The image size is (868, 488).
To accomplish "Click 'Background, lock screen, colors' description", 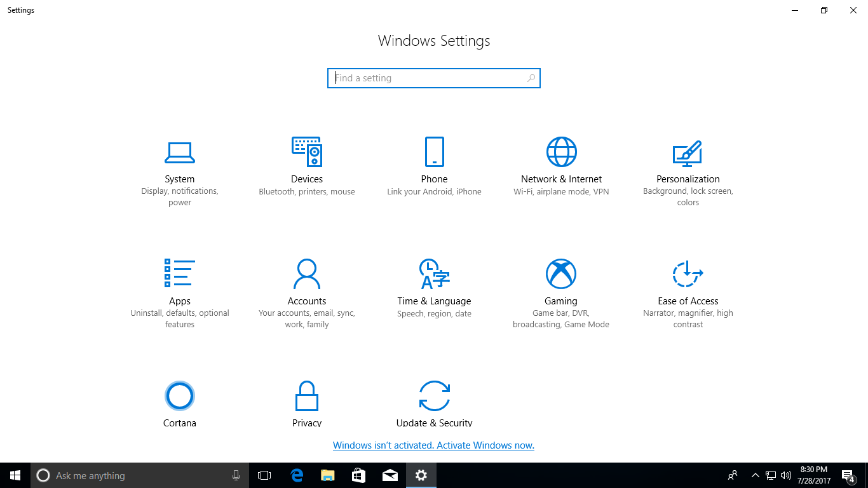I will (688, 197).
